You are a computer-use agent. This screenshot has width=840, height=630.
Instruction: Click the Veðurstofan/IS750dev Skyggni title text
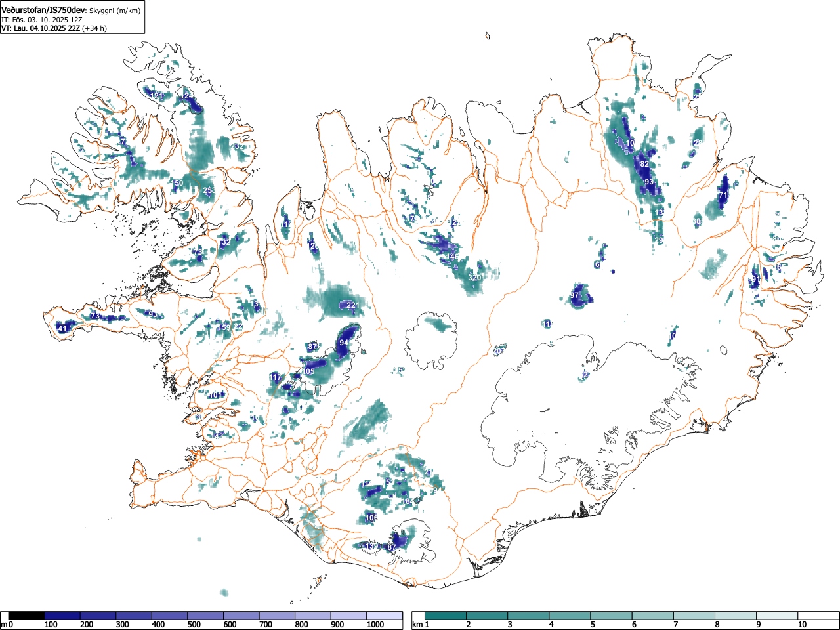(x=71, y=10)
